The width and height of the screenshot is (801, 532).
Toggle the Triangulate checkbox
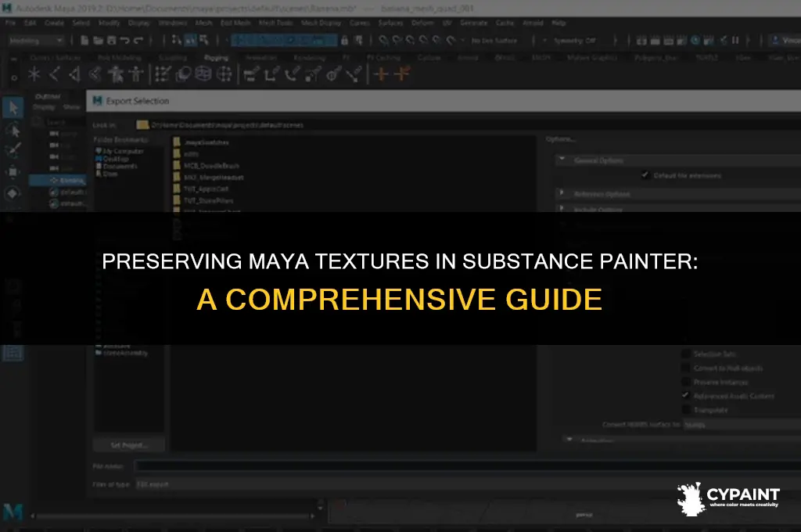point(685,410)
